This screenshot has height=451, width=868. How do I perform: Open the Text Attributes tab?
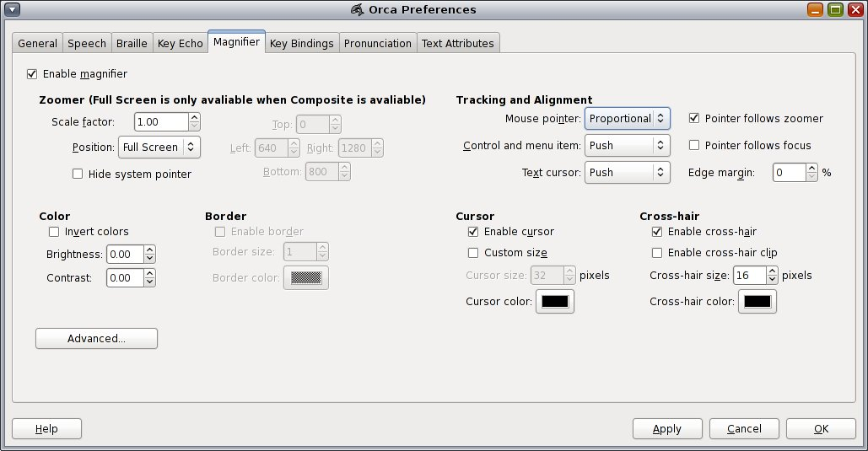(458, 43)
